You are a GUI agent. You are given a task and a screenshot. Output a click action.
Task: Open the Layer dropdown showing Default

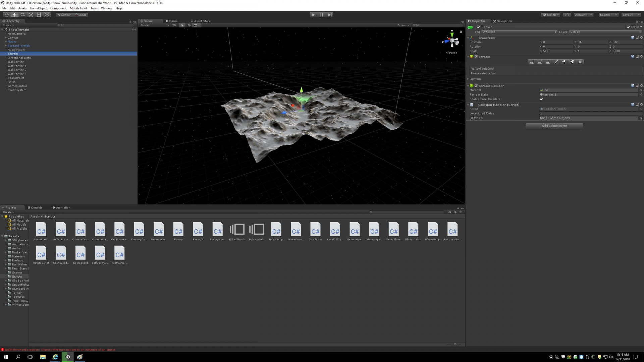click(605, 32)
